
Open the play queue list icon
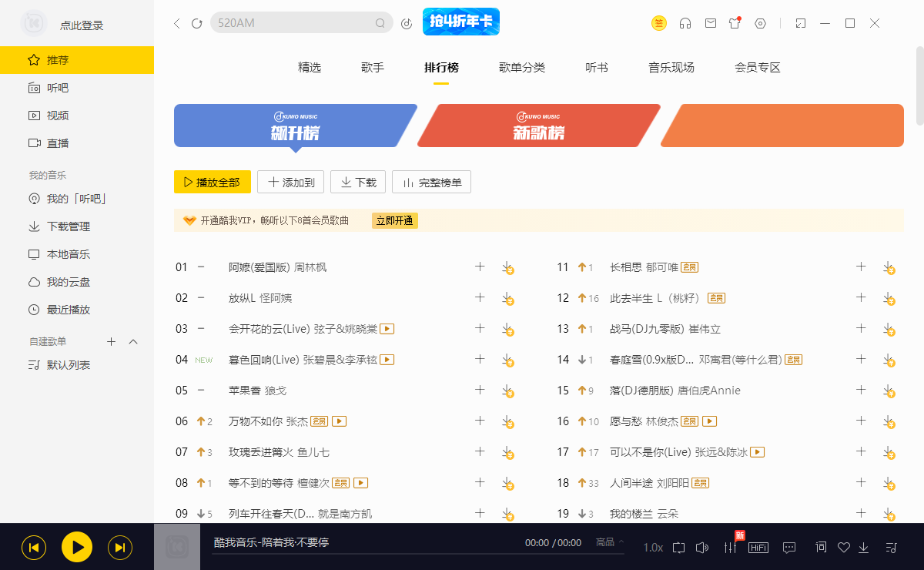(891, 548)
